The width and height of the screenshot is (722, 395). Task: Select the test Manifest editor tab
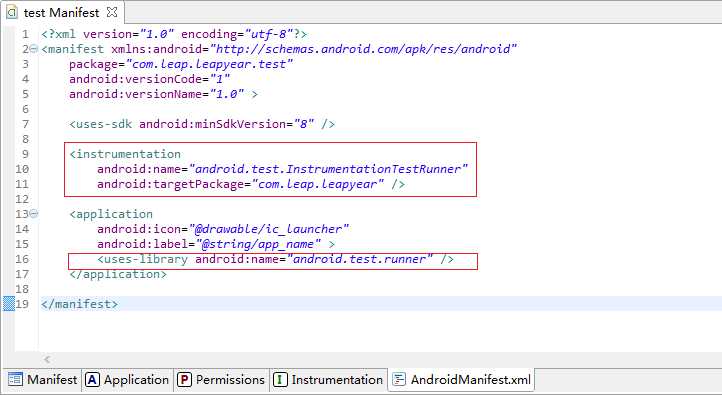click(x=62, y=12)
